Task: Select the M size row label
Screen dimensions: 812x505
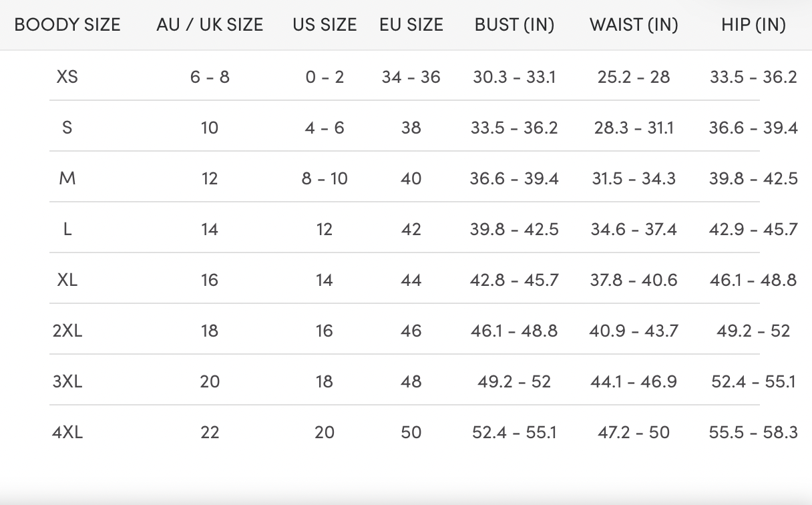Action: 67,178
